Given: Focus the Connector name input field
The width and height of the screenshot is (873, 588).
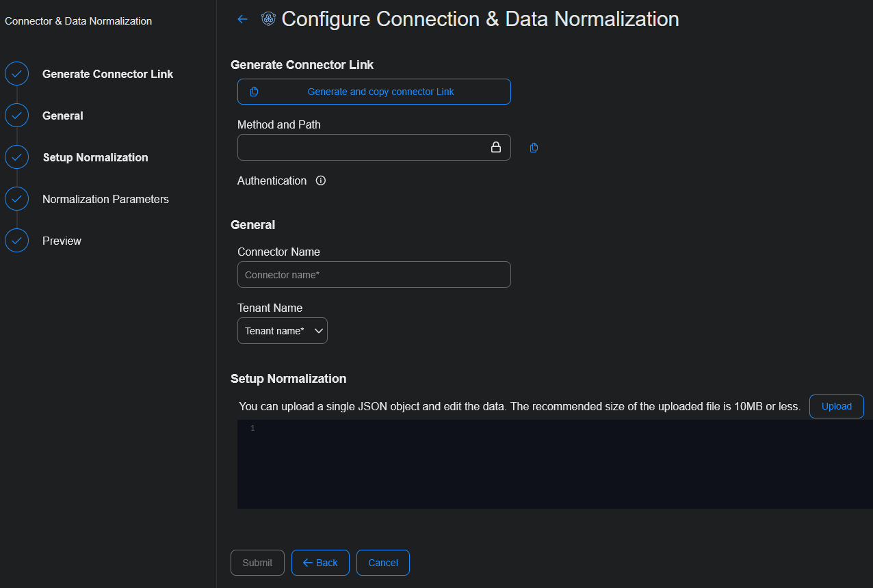Looking at the screenshot, I should pyautogui.click(x=374, y=275).
